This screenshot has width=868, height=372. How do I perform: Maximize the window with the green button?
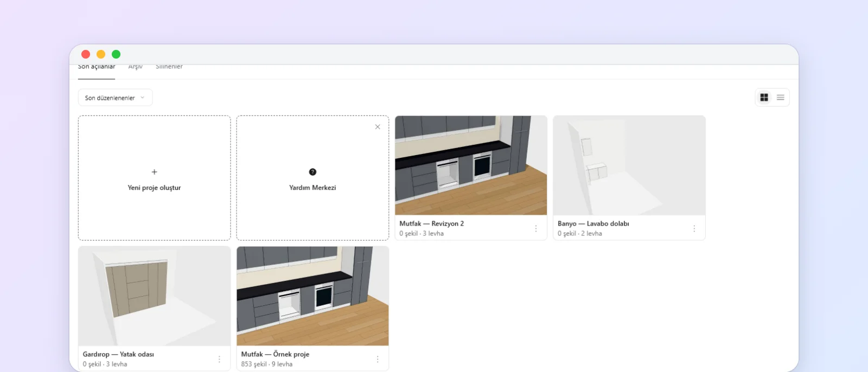click(116, 54)
